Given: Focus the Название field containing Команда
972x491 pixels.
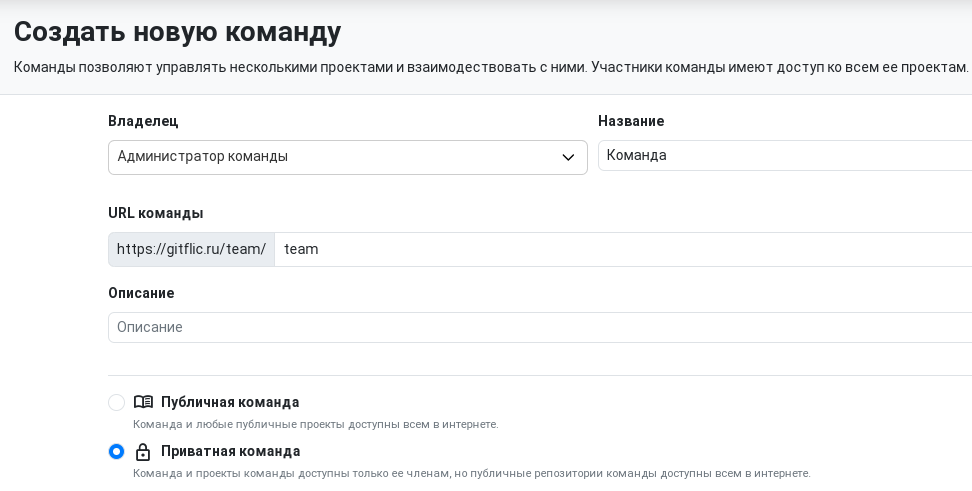Looking at the screenshot, I should [x=785, y=156].
